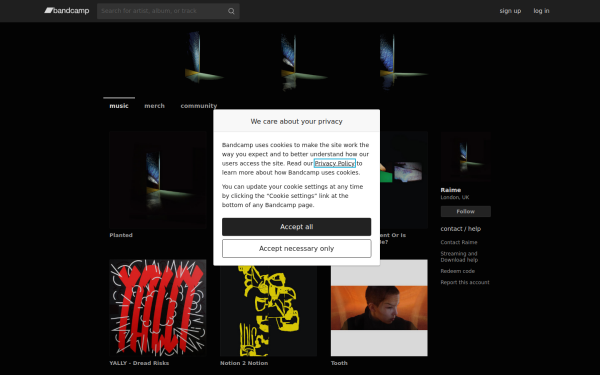Click the search magnifier icon
The width and height of the screenshot is (600, 375).
click(x=231, y=11)
